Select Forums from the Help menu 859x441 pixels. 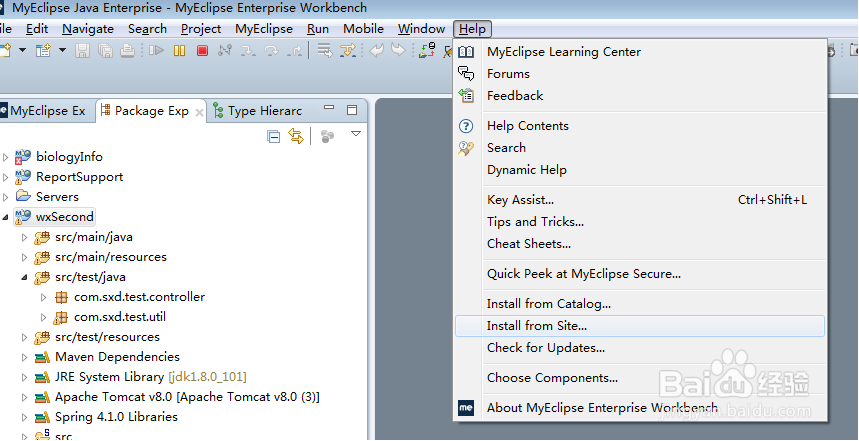[x=640, y=73]
